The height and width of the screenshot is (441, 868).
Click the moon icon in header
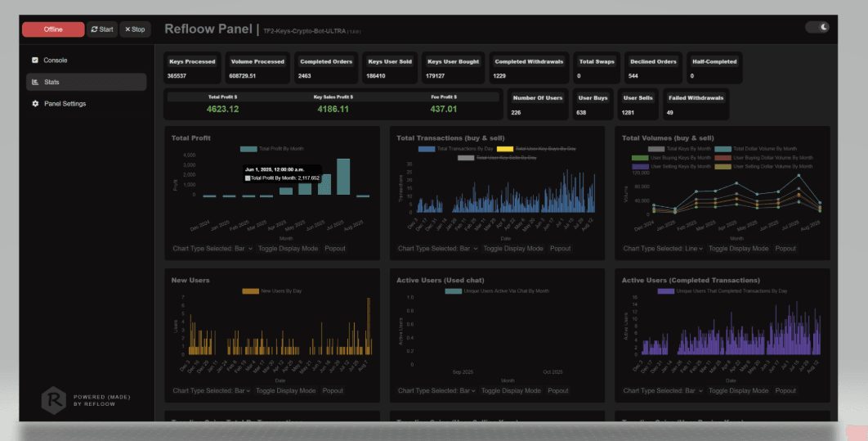pos(824,27)
